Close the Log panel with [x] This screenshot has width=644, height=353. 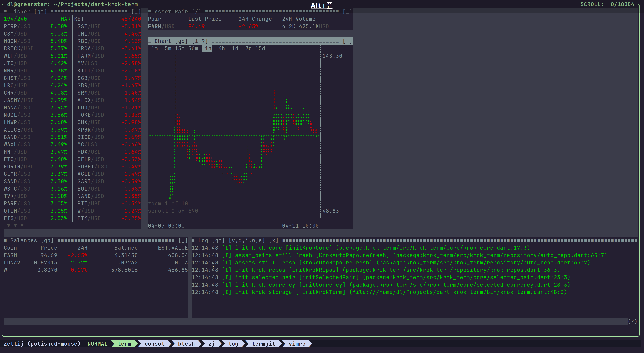[x=274, y=241]
